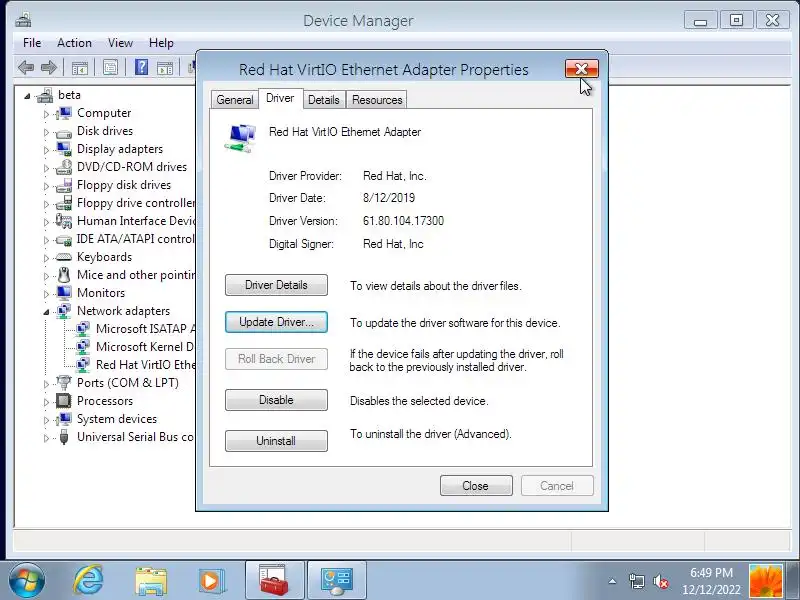
Task: Click the Forward arrow in Device Manager toolbar
Action: tap(49, 67)
